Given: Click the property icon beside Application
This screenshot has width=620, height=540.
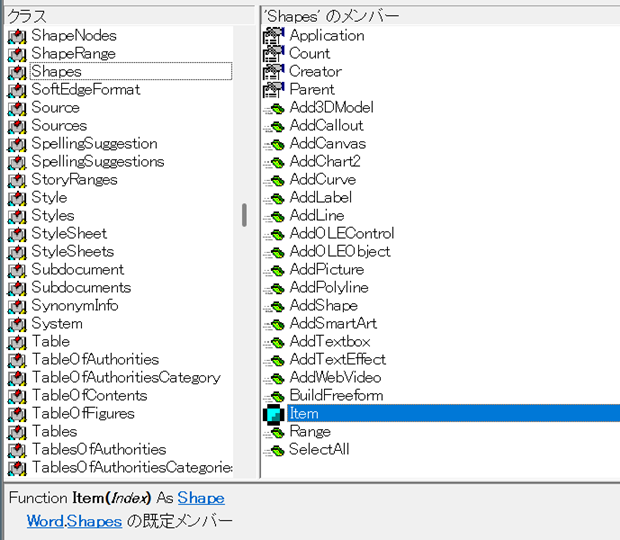Looking at the screenshot, I should pyautogui.click(x=274, y=36).
